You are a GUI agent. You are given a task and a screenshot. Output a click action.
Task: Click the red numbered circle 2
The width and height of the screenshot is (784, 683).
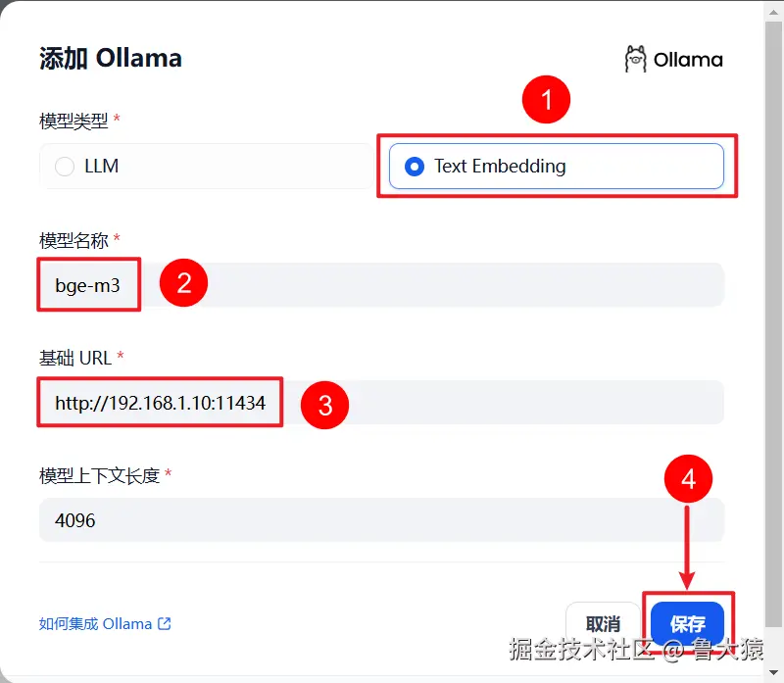point(183,283)
